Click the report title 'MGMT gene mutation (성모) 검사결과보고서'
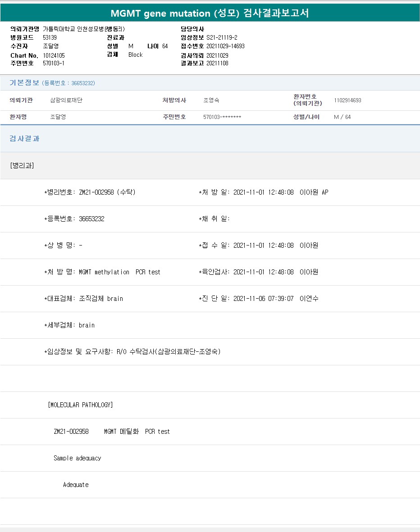This screenshot has width=420, height=532. [210, 13]
